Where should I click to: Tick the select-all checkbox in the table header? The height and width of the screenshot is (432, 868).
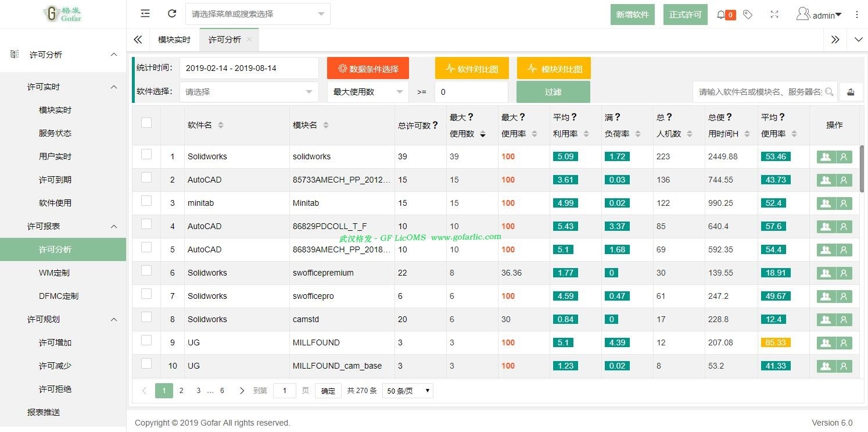(146, 123)
